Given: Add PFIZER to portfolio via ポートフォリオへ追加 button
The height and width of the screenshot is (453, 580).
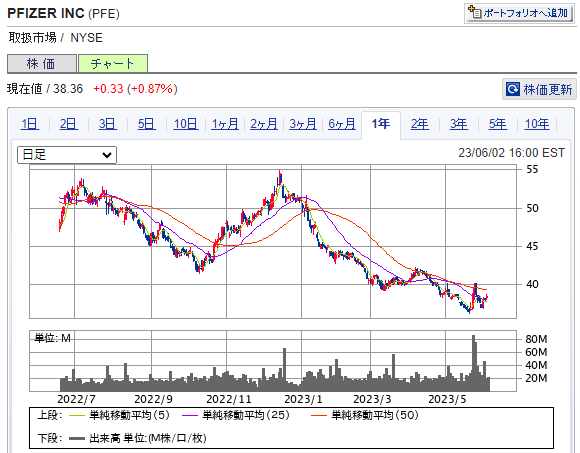Looking at the screenshot, I should [520, 13].
